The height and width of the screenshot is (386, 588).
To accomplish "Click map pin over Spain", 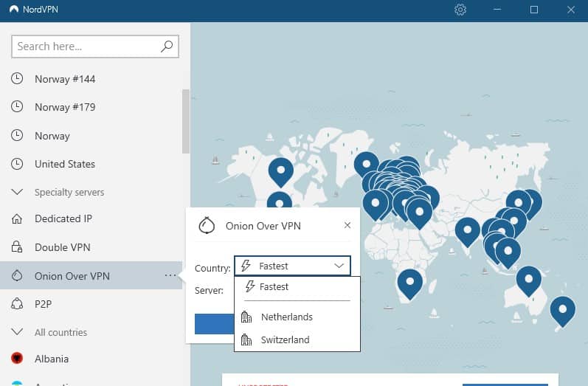I will (375, 205).
